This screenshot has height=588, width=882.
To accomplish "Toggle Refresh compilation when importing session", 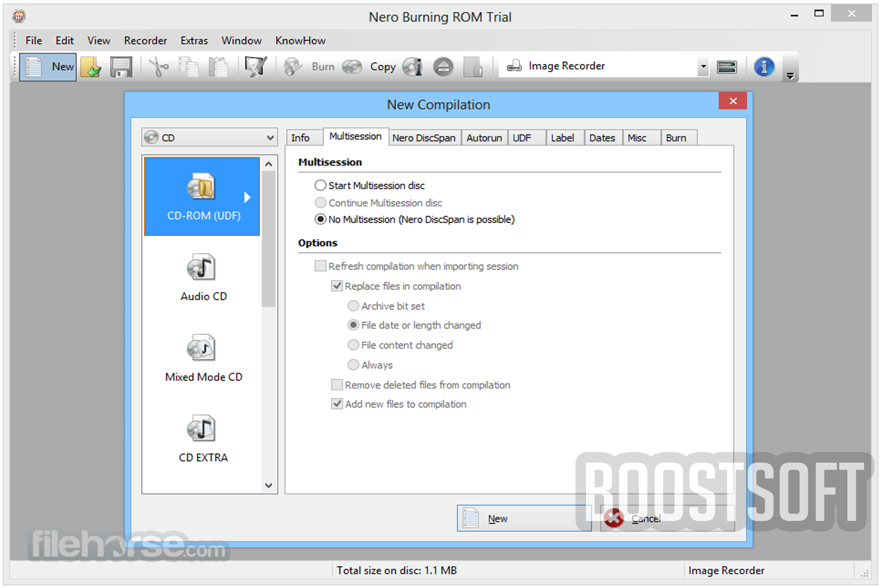I will click(416, 266).
